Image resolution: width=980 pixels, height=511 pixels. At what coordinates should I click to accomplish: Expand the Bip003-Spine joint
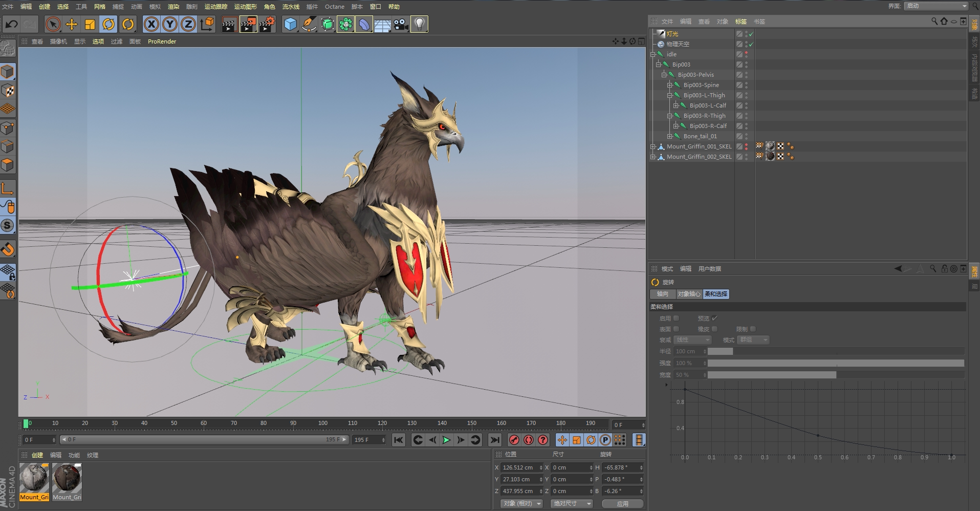(669, 85)
